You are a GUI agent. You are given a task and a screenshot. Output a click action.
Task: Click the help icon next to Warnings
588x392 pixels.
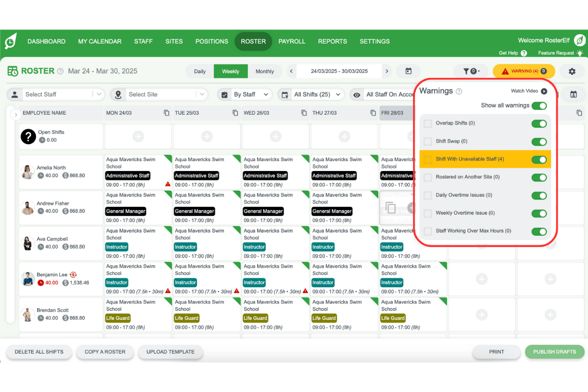coord(459,91)
